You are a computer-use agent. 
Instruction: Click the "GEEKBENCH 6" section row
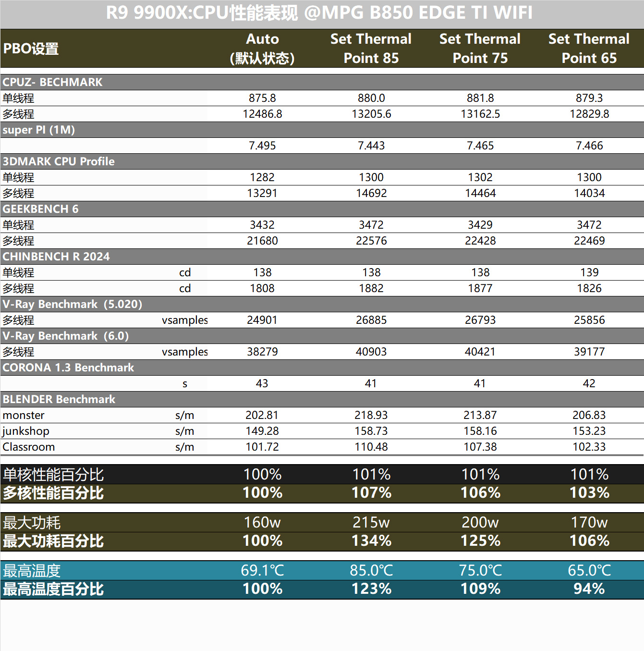[322, 209]
